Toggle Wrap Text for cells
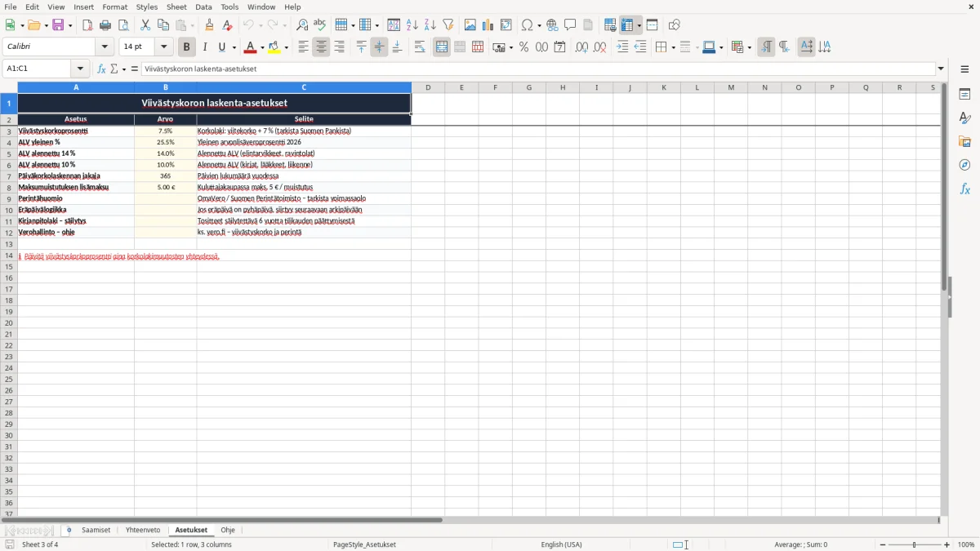980x551 pixels. pos(420,47)
